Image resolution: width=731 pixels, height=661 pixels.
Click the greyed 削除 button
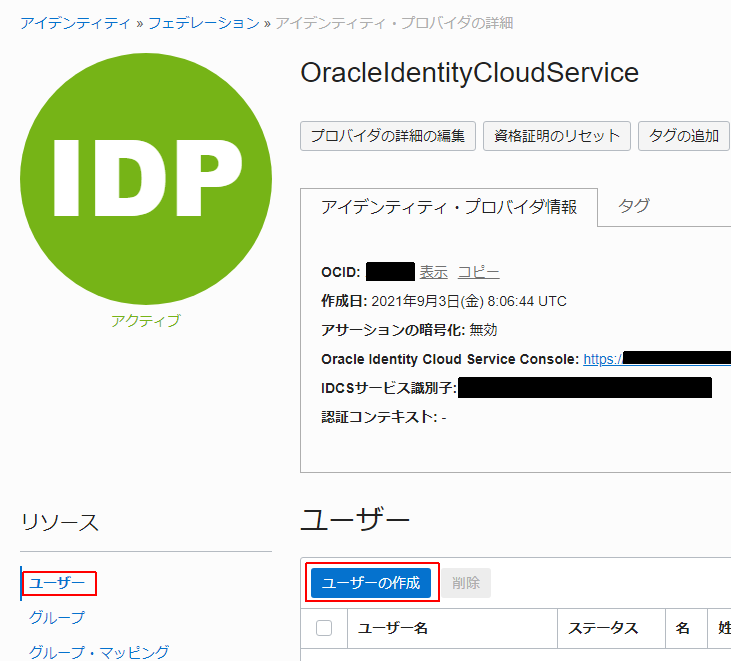[x=466, y=583]
